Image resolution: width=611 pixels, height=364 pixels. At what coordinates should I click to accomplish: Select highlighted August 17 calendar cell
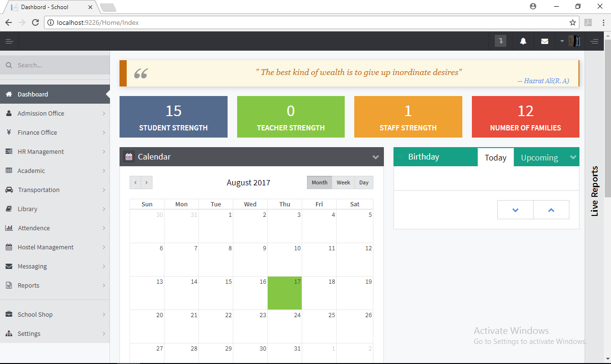coord(285,293)
